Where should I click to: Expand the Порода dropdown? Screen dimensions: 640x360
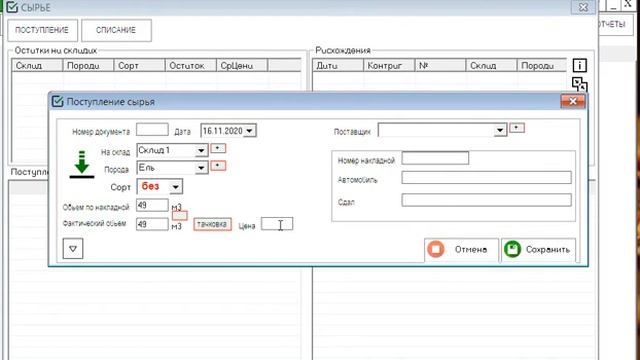[201, 168]
